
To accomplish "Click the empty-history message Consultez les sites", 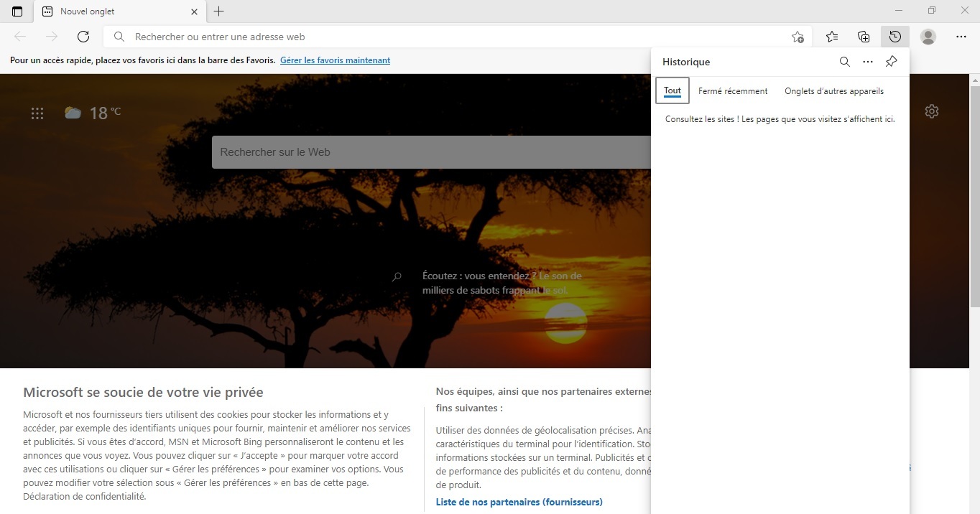I will pos(780,119).
